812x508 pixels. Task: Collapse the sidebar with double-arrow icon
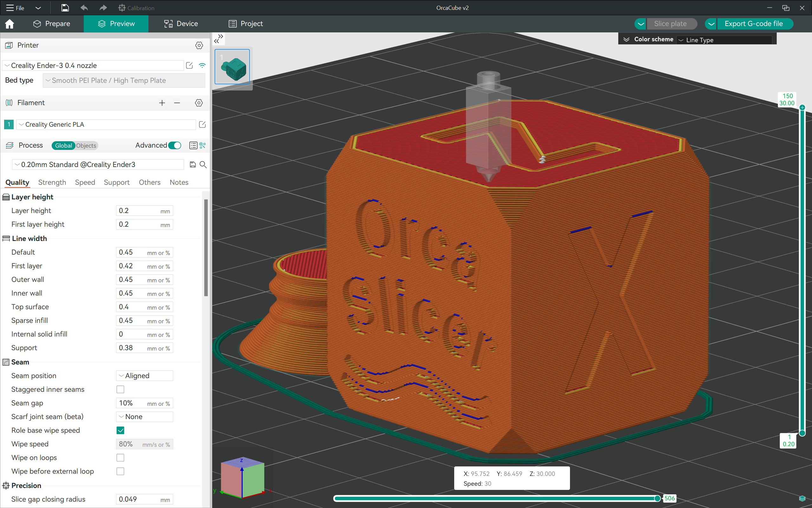tap(219, 39)
